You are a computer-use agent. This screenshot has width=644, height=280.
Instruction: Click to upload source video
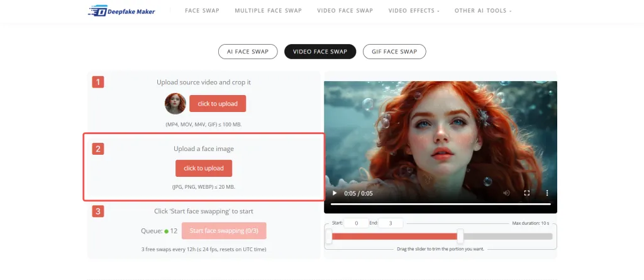point(218,104)
